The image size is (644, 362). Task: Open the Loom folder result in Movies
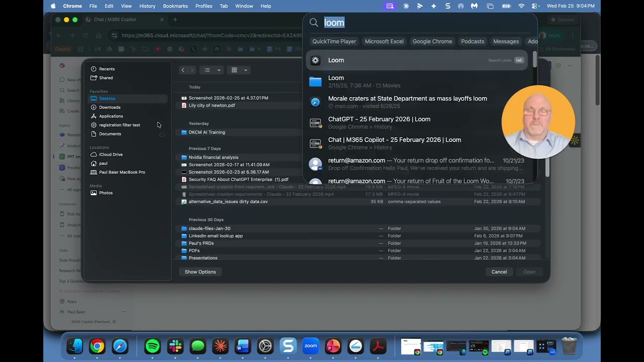[417, 81]
